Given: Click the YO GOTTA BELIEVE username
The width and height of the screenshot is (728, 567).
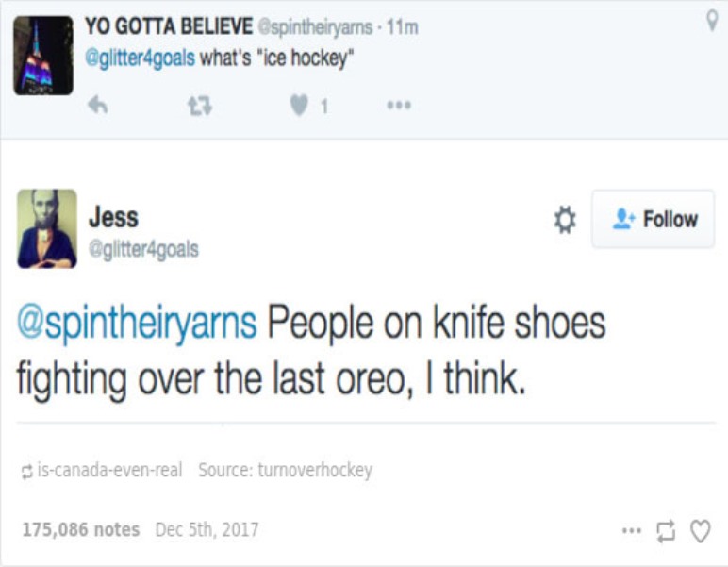Looking at the screenshot, I should 167,26.
